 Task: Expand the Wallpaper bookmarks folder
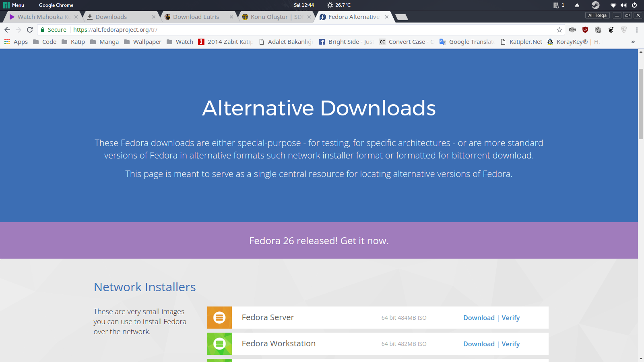click(142, 42)
